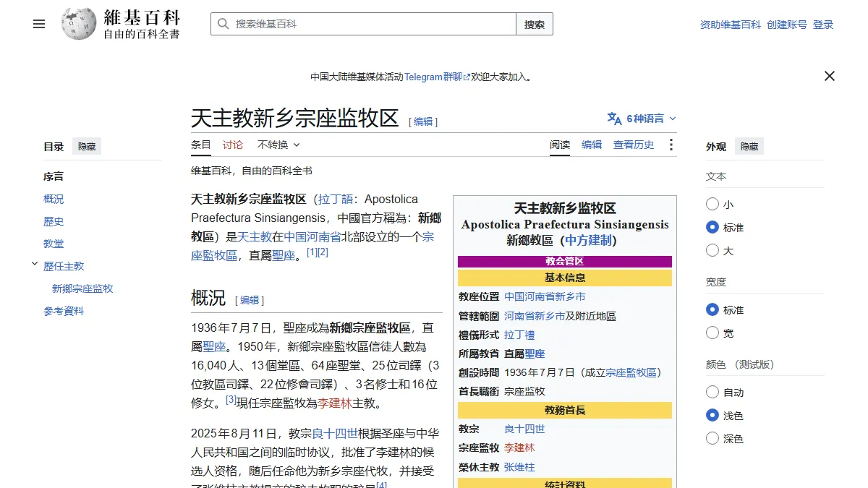Screen dimensions: 868x488
Task: Click the 登录 login link
Action: click(x=823, y=25)
